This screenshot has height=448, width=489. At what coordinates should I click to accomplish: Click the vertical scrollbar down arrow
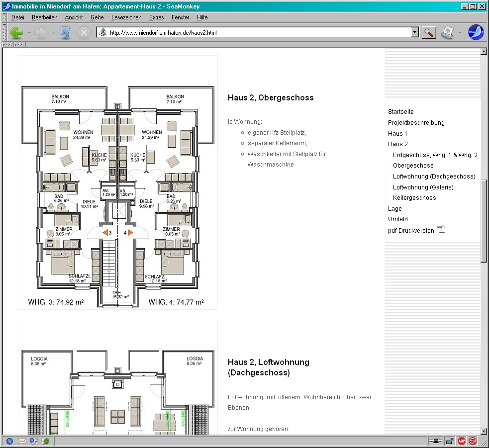pyautogui.click(x=484, y=431)
